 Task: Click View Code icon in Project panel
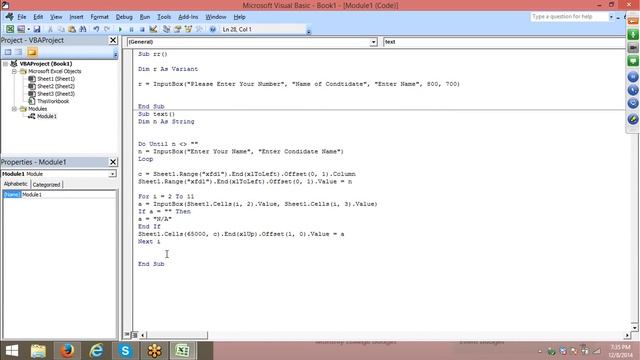click(x=8, y=52)
